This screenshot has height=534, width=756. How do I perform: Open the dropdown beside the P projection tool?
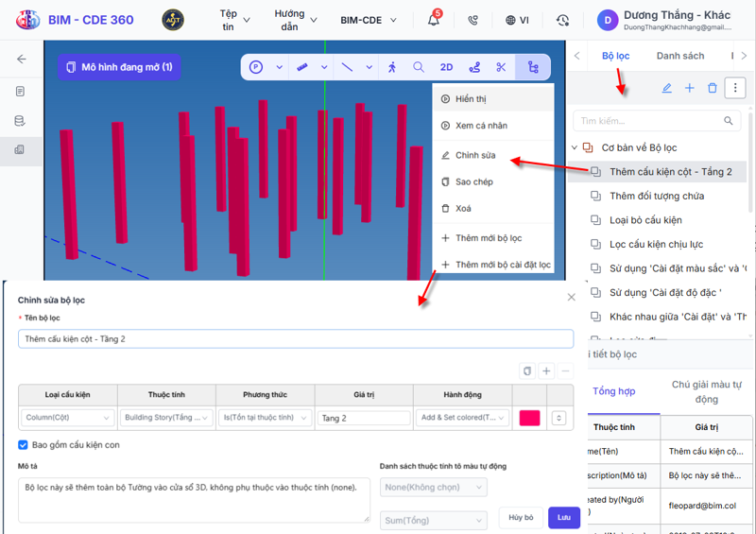coord(279,67)
